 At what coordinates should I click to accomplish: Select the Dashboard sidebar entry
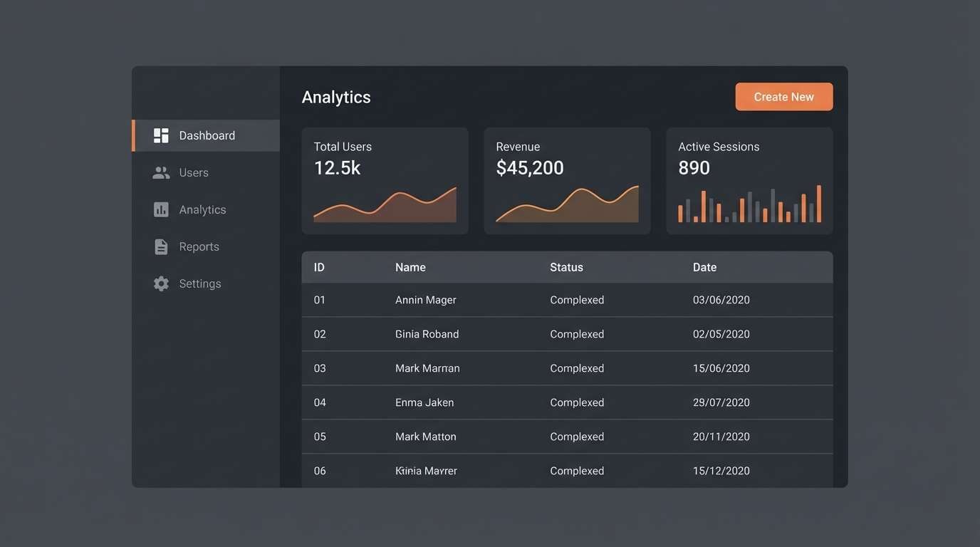pos(207,135)
